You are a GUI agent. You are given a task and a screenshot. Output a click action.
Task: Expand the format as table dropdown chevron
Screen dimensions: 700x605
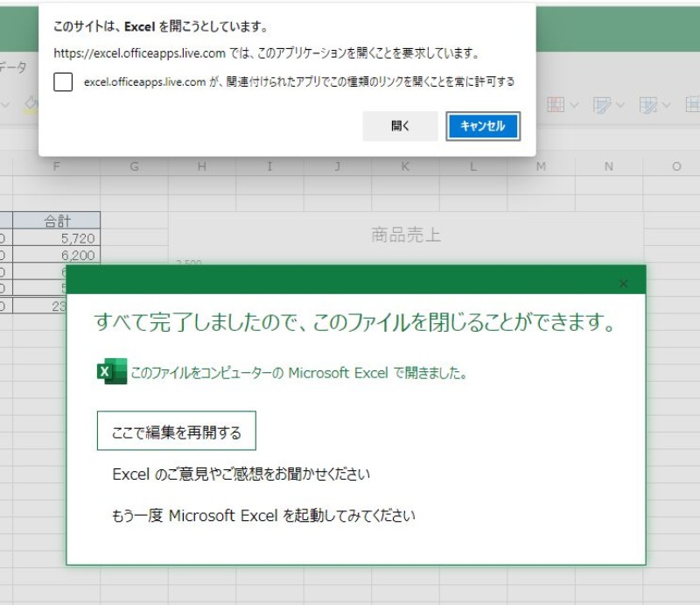point(620,103)
